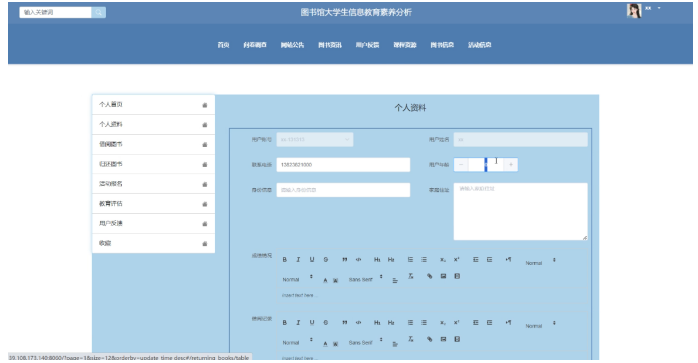Select 借阅图书 in the sidebar
The image size is (698, 363).
pyautogui.click(x=153, y=144)
